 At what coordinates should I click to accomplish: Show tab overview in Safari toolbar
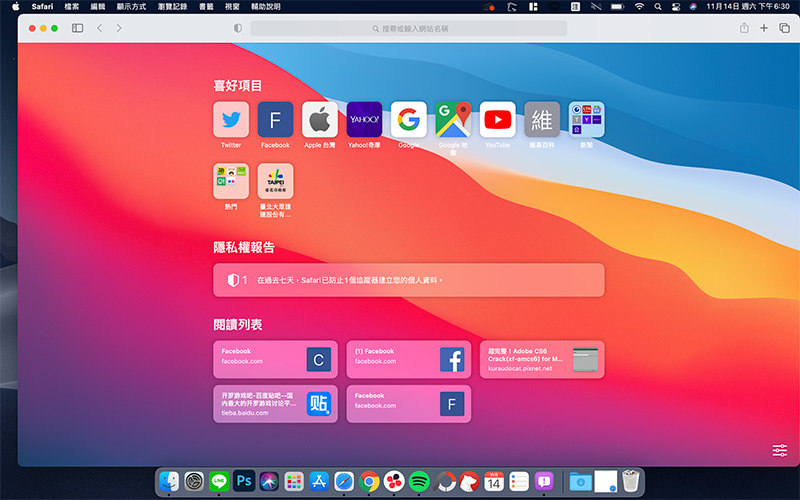pos(784,28)
